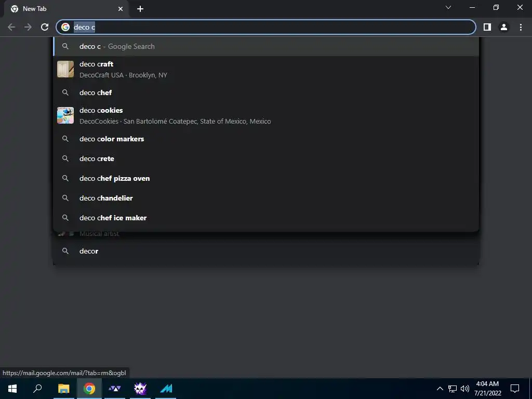532x399 pixels.
Task: Click search icon beside 'deco color markers'
Action: 65,139
